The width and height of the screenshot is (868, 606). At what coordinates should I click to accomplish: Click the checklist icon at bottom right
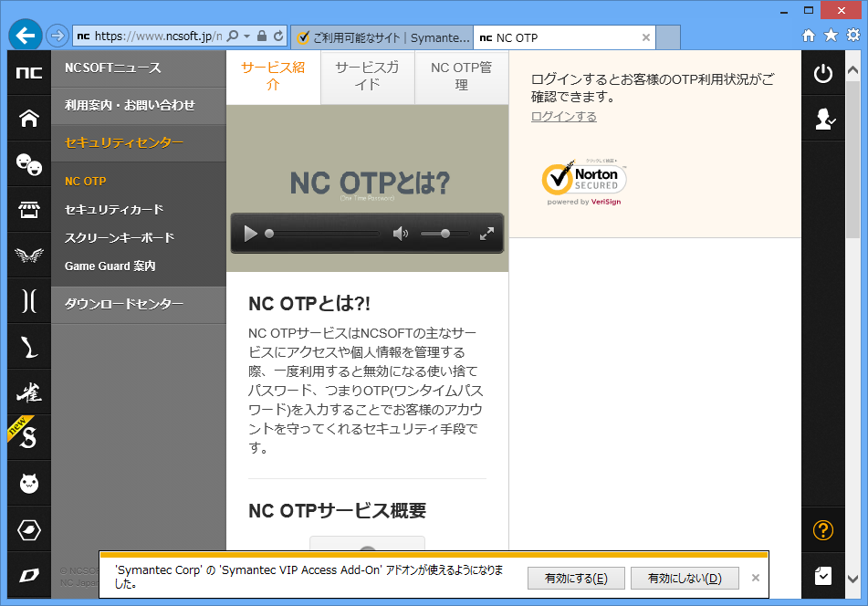[x=823, y=576]
